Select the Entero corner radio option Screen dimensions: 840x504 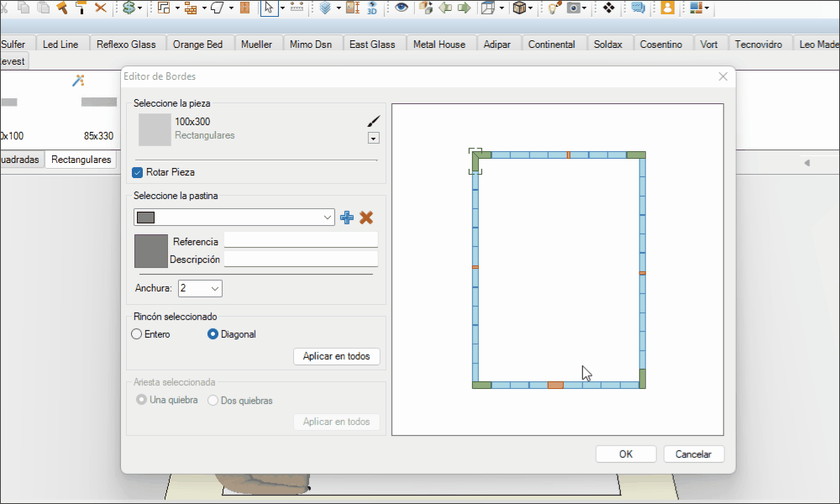[x=137, y=334]
